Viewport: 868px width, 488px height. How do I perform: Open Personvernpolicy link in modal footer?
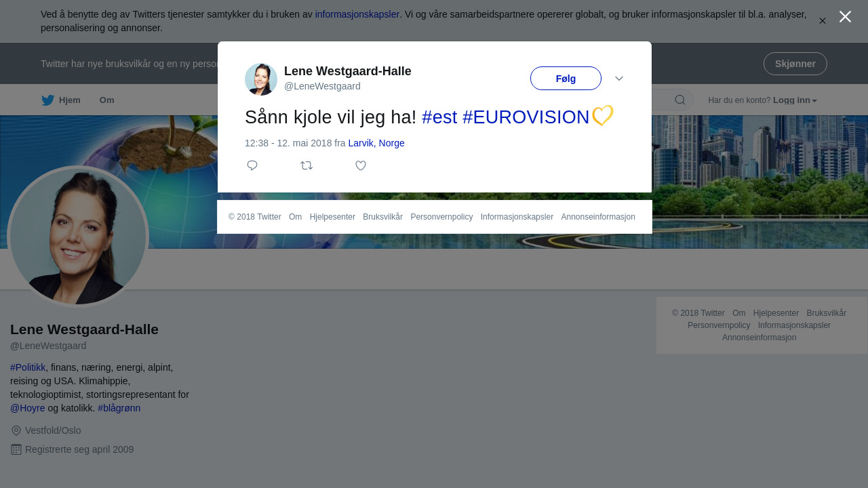coord(441,217)
